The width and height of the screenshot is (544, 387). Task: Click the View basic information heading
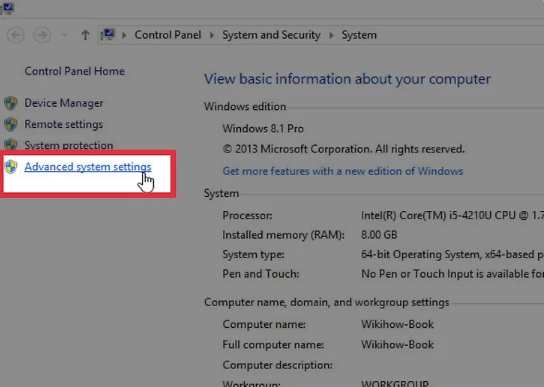347,79
